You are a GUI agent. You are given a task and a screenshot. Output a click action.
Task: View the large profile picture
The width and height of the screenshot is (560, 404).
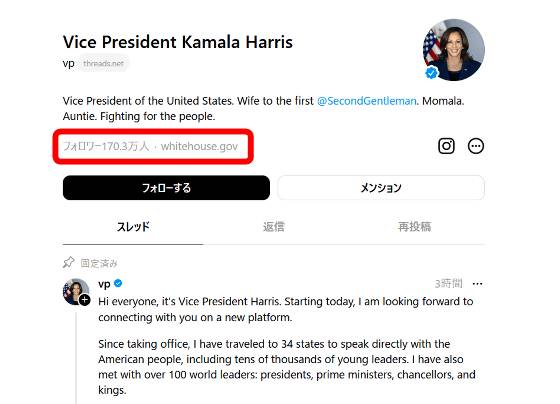tap(454, 50)
